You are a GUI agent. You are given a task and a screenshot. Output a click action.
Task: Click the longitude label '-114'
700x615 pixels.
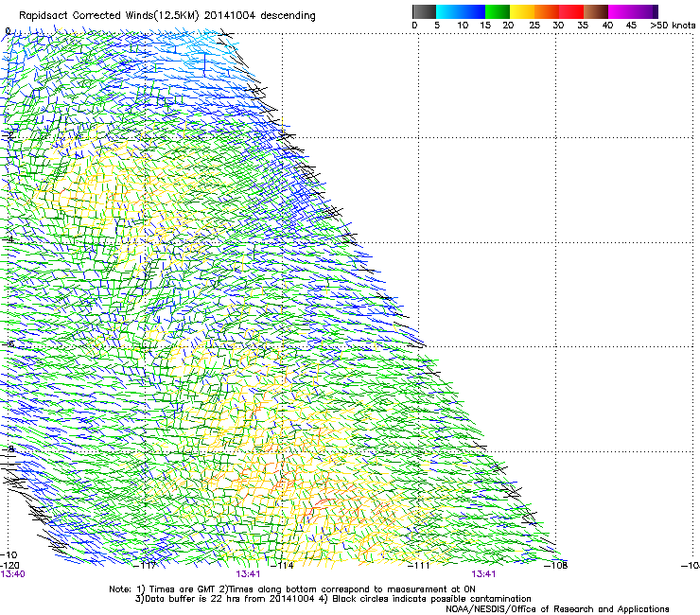click(x=283, y=566)
